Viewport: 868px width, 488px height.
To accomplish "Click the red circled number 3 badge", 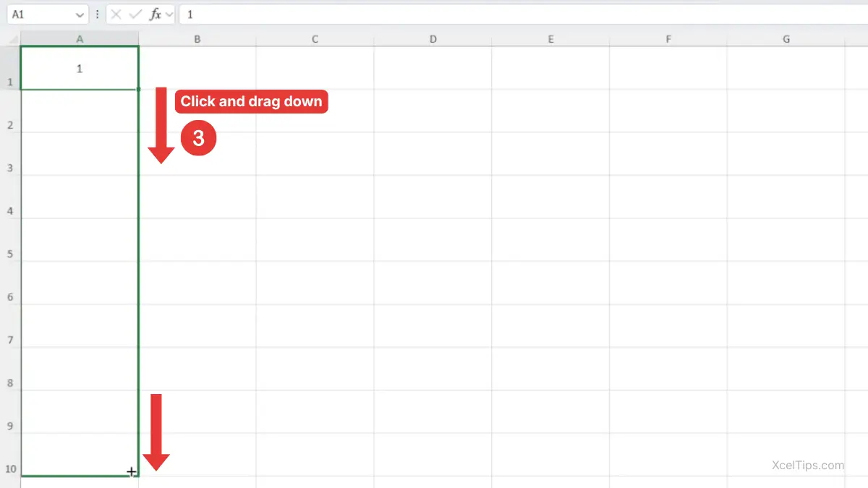I will pyautogui.click(x=198, y=140).
